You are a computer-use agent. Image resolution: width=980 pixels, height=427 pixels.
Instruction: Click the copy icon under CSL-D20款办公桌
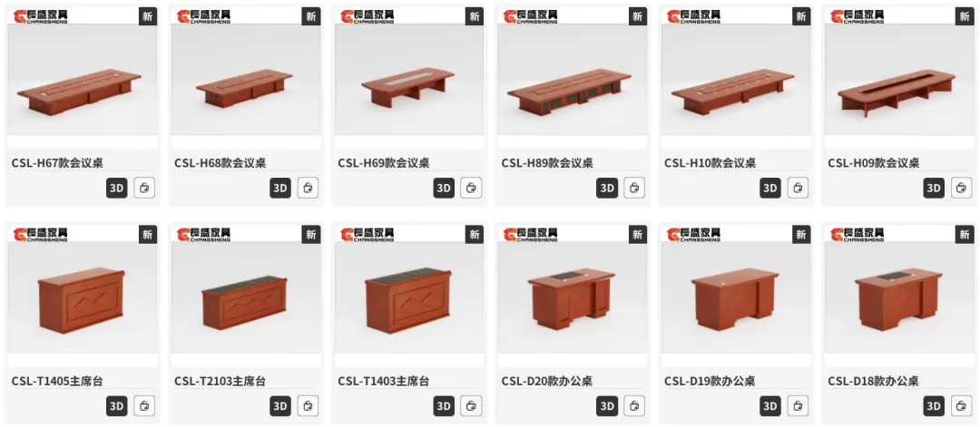click(x=634, y=406)
